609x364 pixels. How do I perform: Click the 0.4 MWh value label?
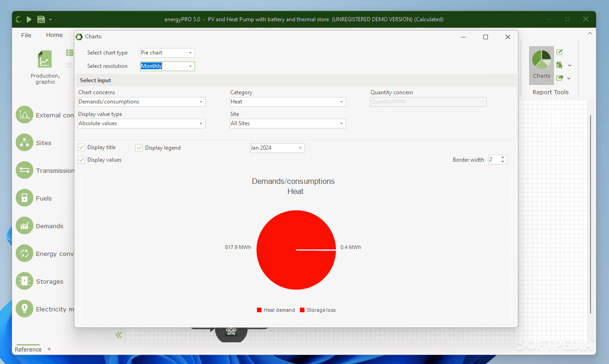coord(351,247)
